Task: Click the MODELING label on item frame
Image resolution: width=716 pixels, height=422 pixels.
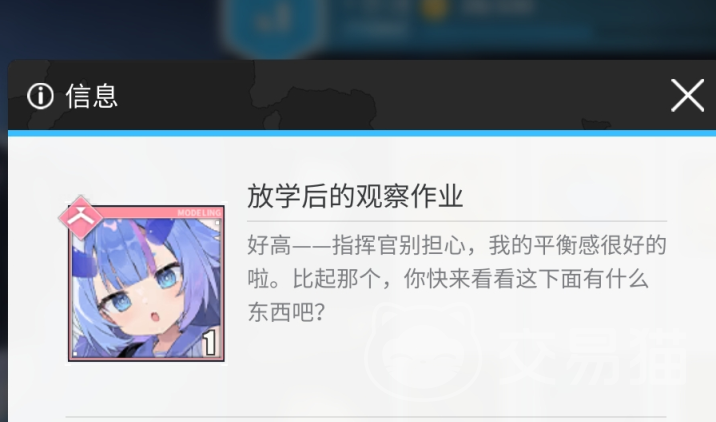Action: tap(199, 213)
